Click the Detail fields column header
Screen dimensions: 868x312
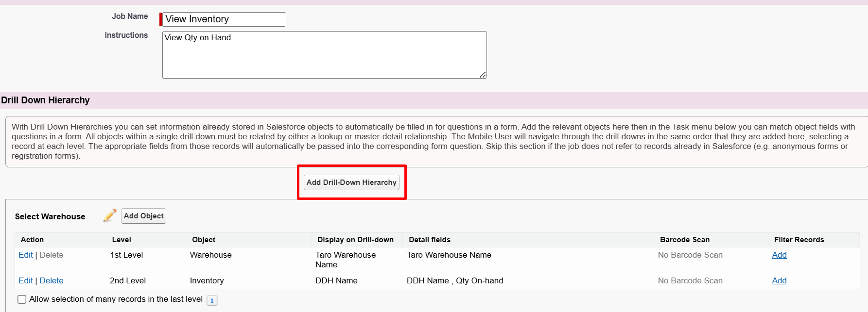[430, 240]
